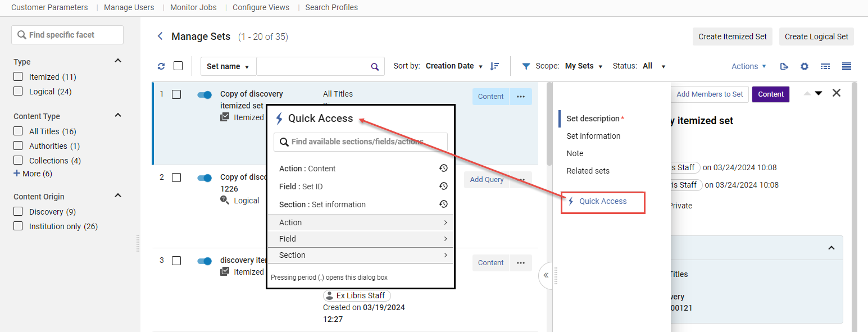Collapse the Content Origin facet section
This screenshot has height=332, width=868.
coord(118,195)
